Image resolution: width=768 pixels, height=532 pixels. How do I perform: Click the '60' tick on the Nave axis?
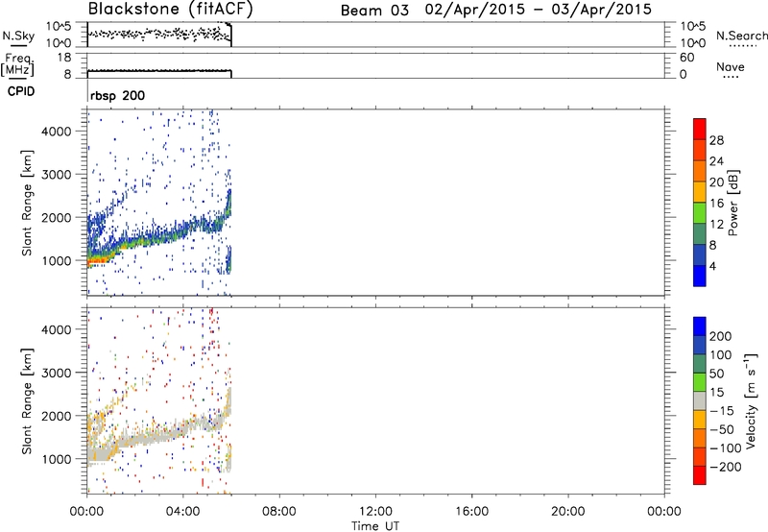pyautogui.click(x=686, y=58)
